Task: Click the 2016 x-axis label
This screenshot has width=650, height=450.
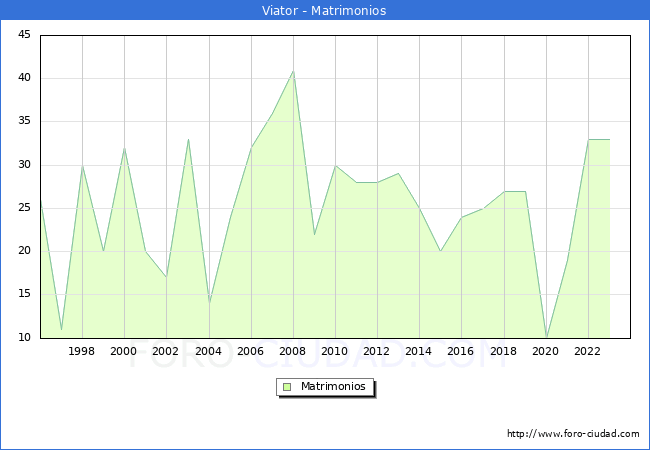Action: pyautogui.click(x=461, y=352)
